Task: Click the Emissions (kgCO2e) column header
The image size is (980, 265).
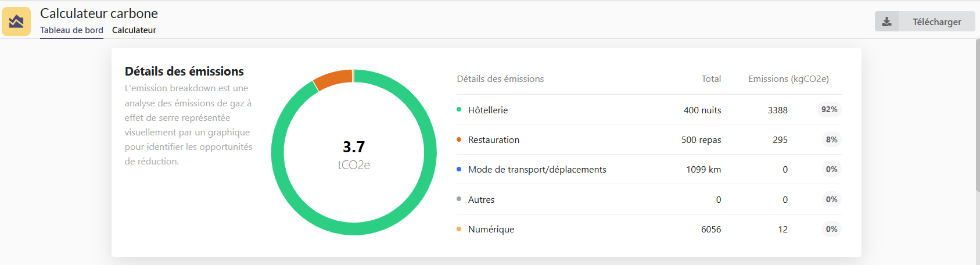Action: click(x=788, y=78)
